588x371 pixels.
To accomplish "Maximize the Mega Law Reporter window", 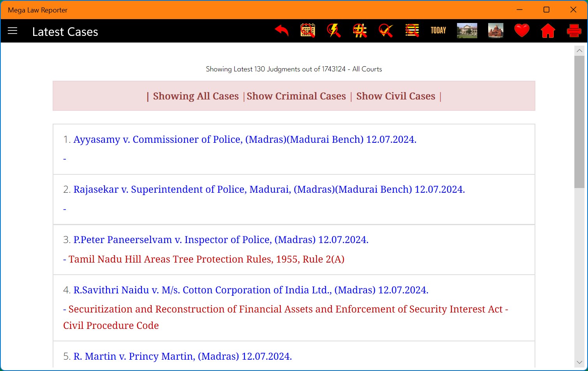I will coord(546,10).
